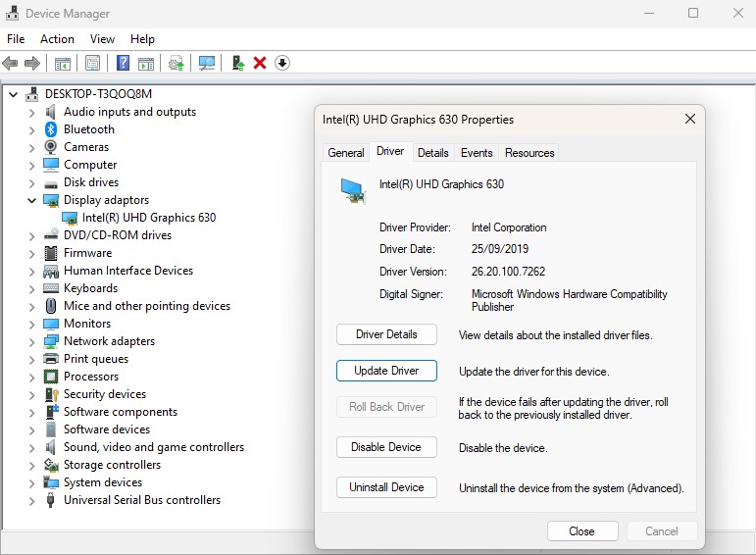This screenshot has height=555, width=756.
Task: Switch to the Events tab
Action: 477,153
